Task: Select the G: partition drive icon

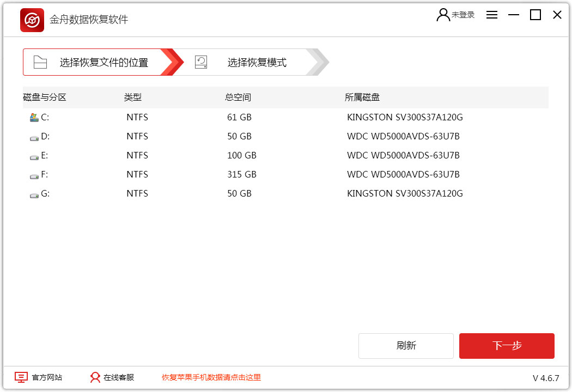Action: pyautogui.click(x=34, y=194)
